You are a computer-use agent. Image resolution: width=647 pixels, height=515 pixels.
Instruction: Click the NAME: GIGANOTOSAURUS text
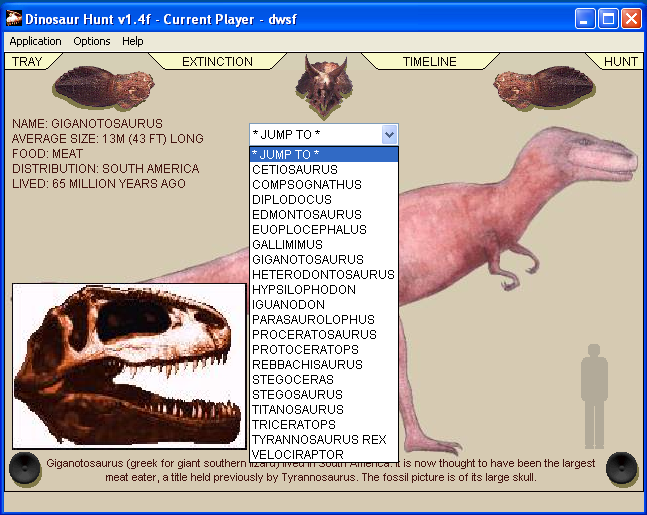(x=87, y=123)
